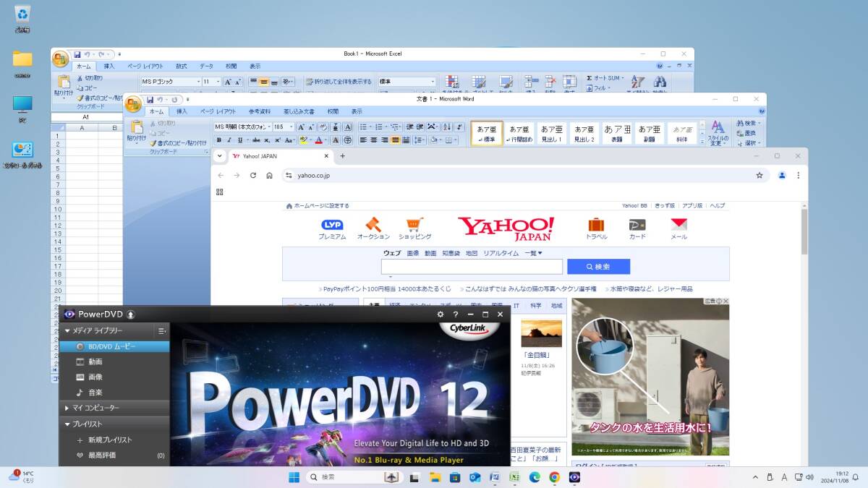Screen dimensions: 868x488
Task: Click PowerDVD upgrade arrow icon beside title
Action: tap(130, 314)
